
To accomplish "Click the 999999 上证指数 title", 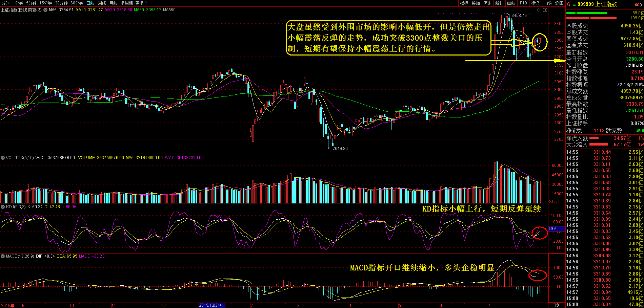I will point(597,4).
